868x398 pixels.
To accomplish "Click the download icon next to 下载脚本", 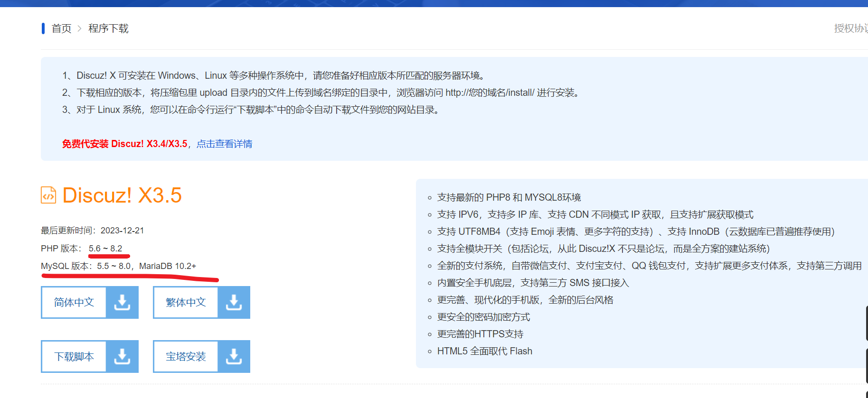I will [122, 356].
